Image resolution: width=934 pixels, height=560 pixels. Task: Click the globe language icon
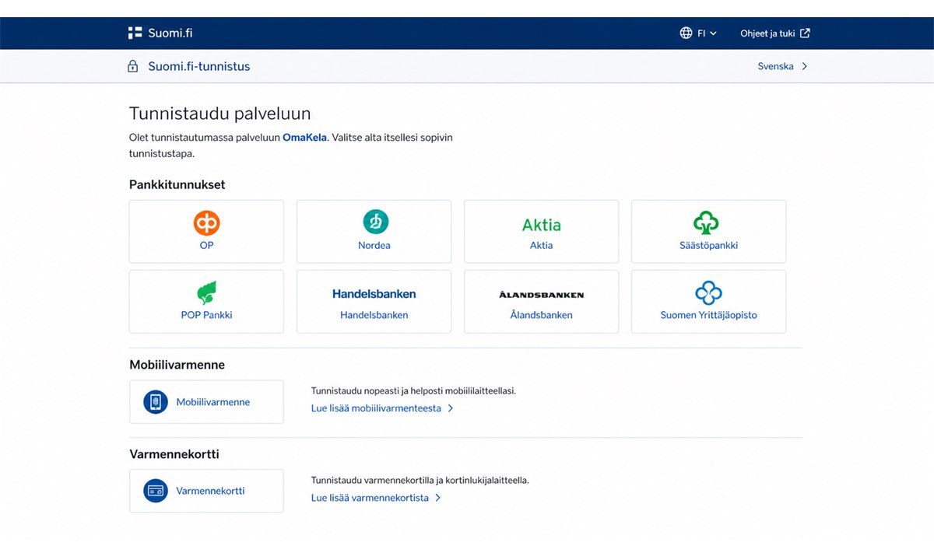tap(686, 33)
